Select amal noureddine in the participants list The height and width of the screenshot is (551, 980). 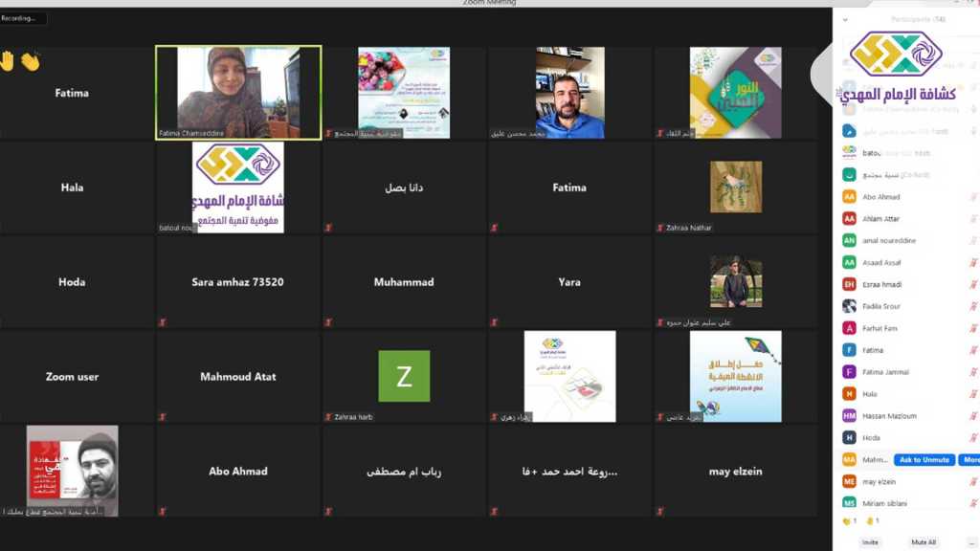pos(888,240)
